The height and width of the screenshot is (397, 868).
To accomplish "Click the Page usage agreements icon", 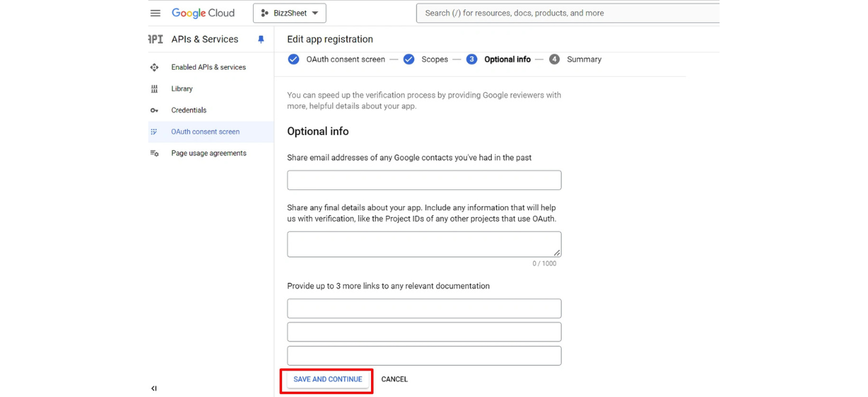I will (x=154, y=153).
